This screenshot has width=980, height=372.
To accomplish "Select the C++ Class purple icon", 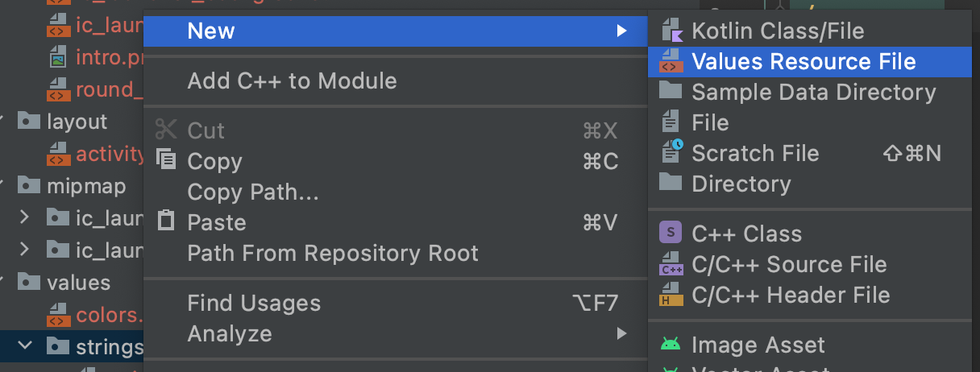I will (x=671, y=233).
